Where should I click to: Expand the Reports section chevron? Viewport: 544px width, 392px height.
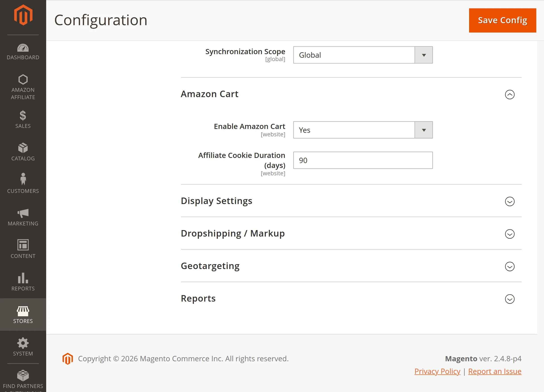(x=509, y=299)
